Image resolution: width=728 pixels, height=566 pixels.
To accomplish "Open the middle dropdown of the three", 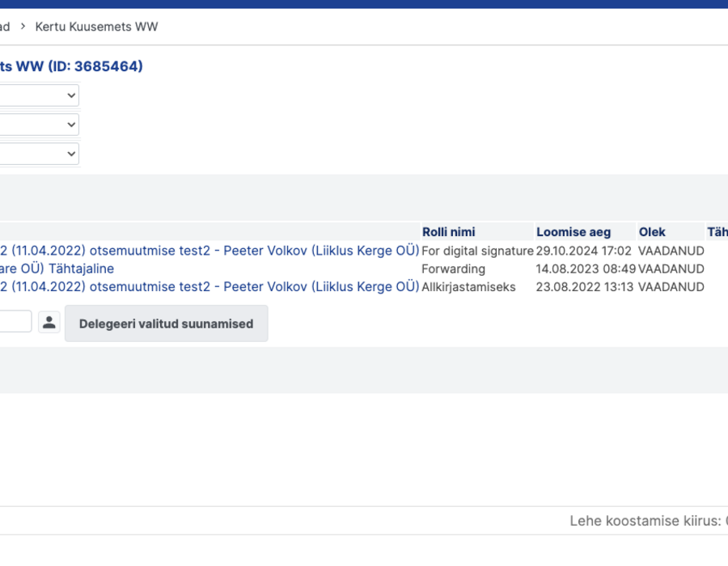I will [39, 125].
